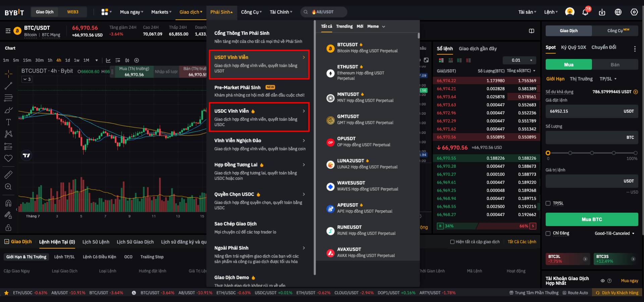Open settings gear icon in header

pyautogui.click(x=634, y=12)
